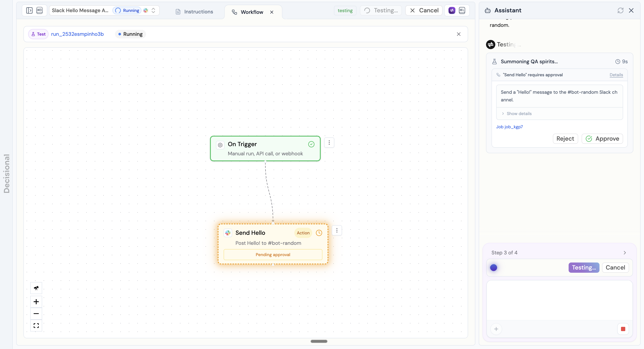Refresh the Assistant conversation
The image size is (644, 349).
pyautogui.click(x=620, y=10)
